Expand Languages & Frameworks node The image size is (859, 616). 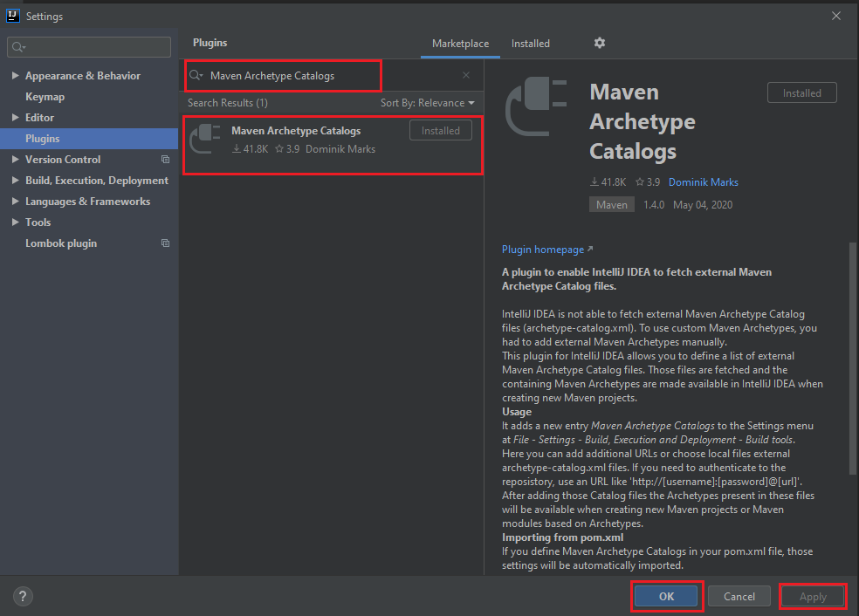[x=16, y=201]
